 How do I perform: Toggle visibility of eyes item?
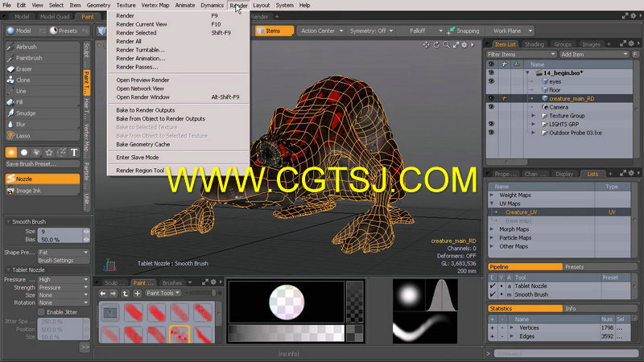point(491,81)
